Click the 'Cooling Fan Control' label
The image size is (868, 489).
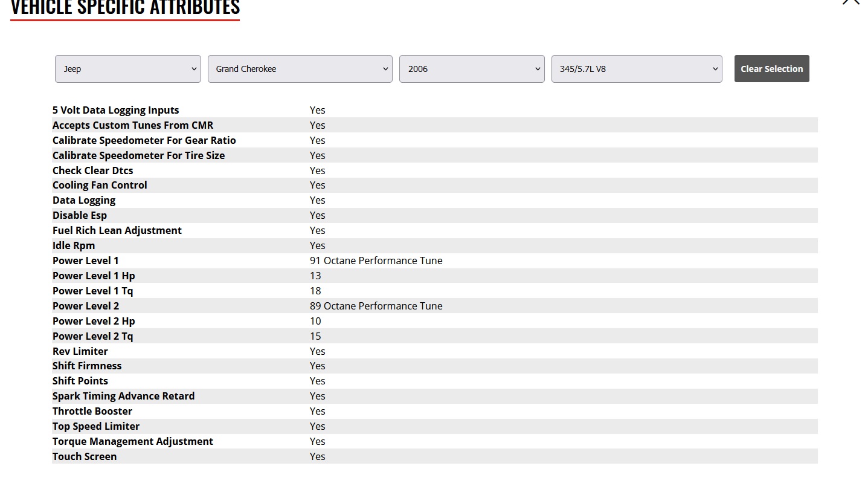pos(100,185)
